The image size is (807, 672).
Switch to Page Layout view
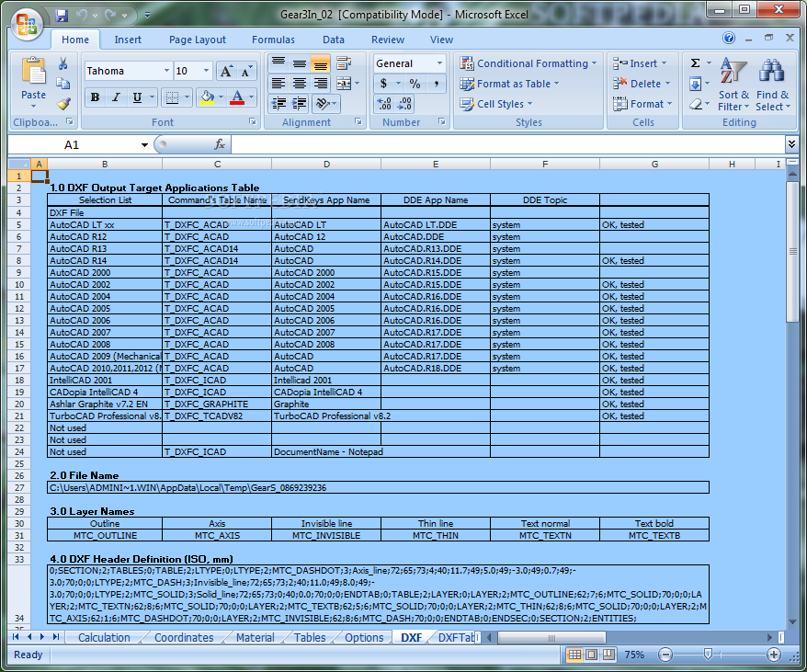(x=592, y=655)
